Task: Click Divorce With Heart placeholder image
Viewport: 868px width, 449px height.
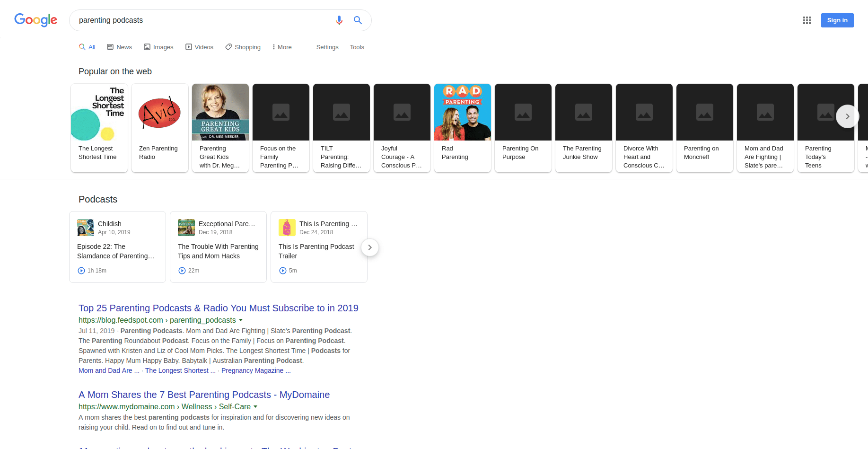Action: (644, 112)
